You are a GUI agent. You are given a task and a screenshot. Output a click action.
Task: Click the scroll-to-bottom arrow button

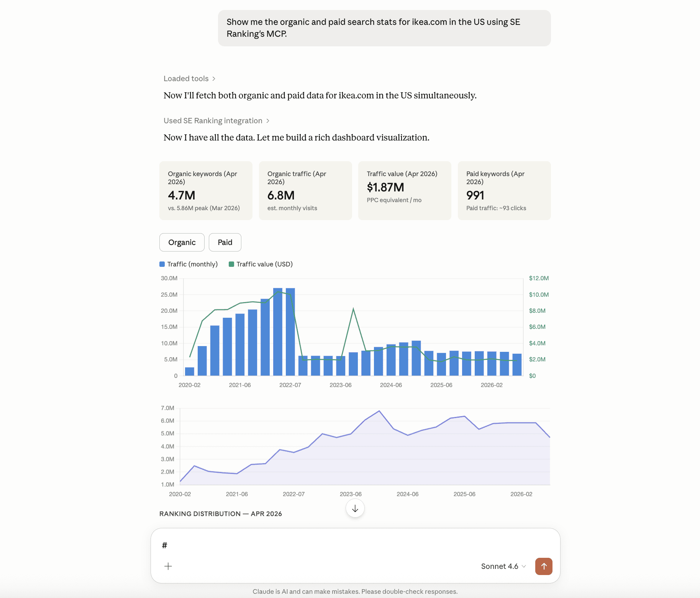click(x=355, y=508)
